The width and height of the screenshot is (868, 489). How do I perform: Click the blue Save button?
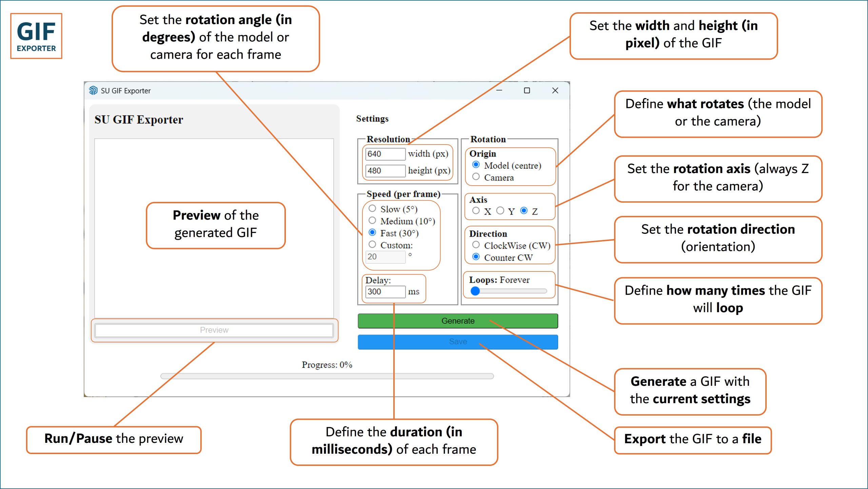pos(458,342)
